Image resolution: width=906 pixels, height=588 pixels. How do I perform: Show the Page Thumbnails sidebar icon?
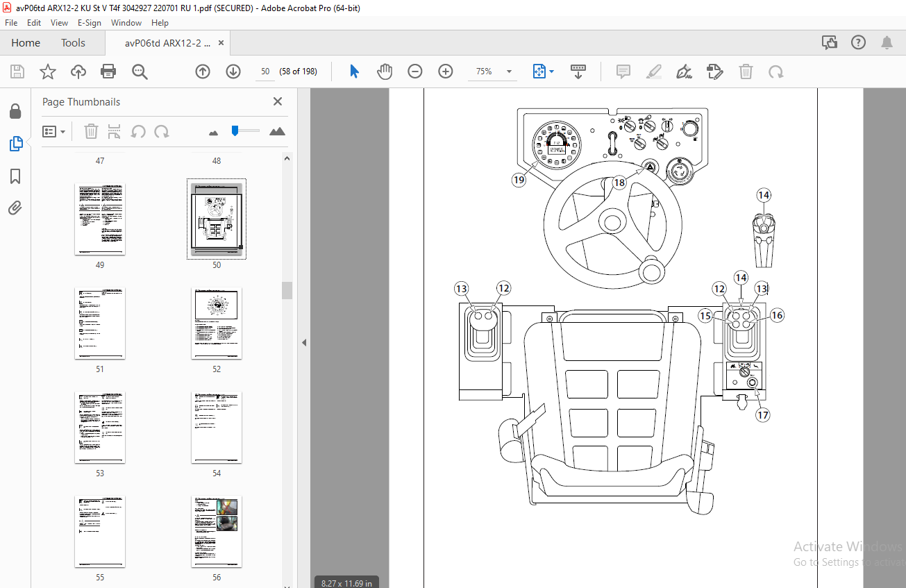(x=15, y=144)
